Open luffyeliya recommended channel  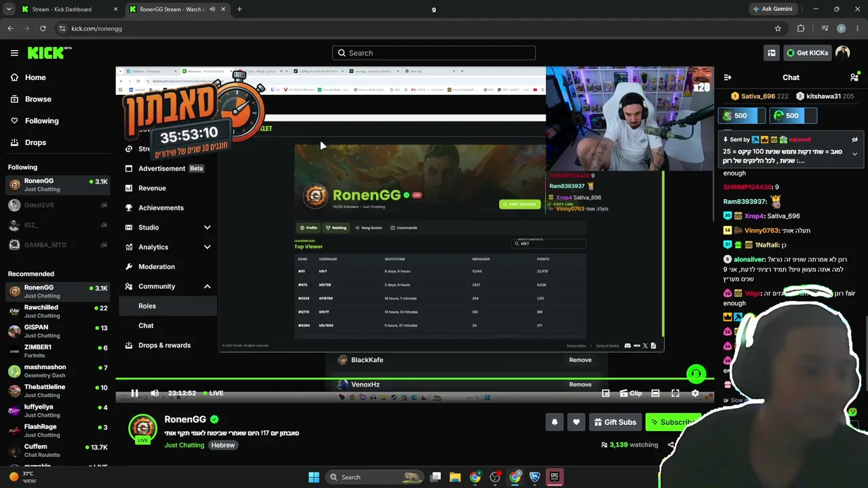coord(58,410)
